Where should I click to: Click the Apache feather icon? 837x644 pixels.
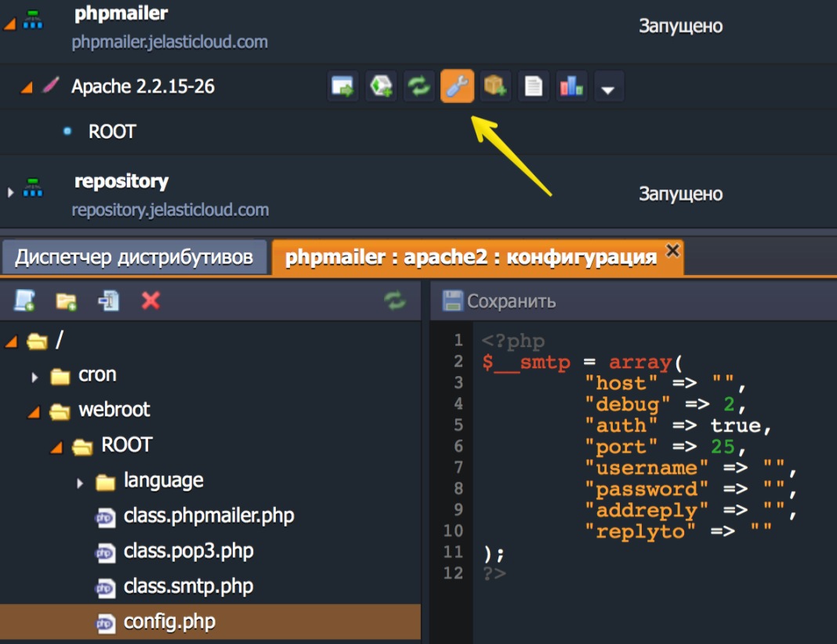(x=51, y=85)
